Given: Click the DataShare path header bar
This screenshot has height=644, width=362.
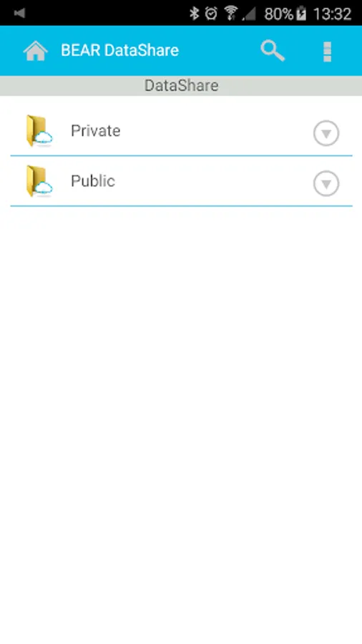Looking at the screenshot, I should point(181,86).
